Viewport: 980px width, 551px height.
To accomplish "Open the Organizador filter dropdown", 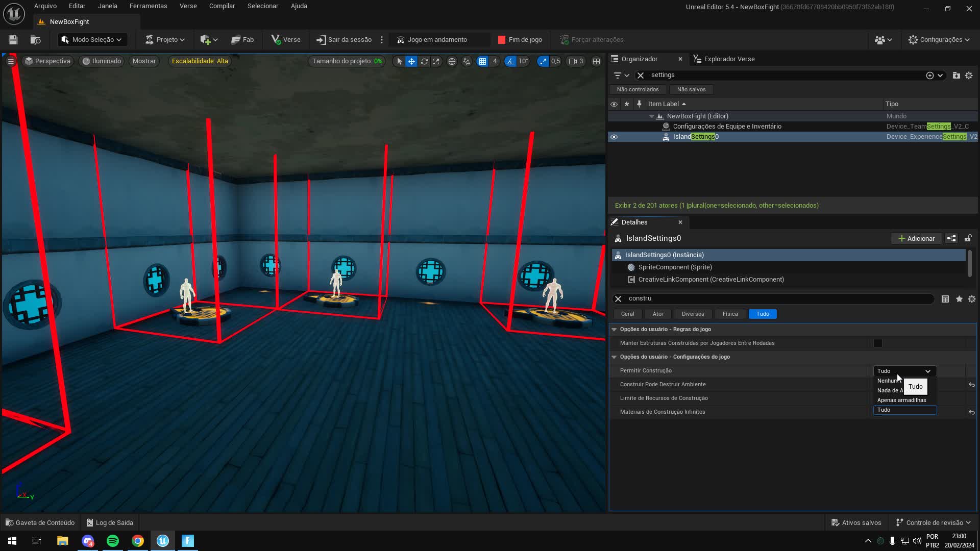I will tap(621, 76).
